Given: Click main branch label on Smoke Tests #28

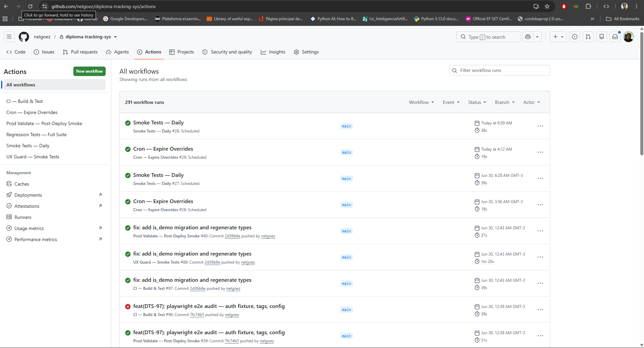Looking at the screenshot, I should 347,126.
